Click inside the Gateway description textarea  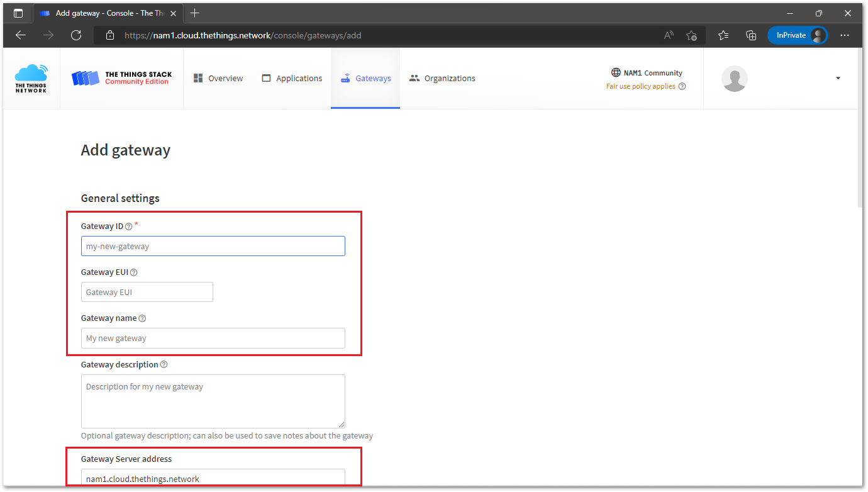[x=213, y=401]
